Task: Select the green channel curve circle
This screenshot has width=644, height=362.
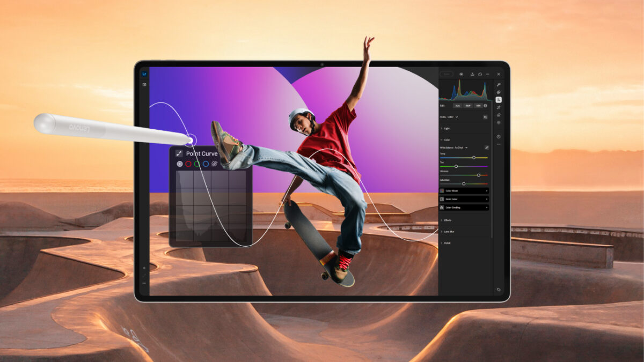Action: 197,164
